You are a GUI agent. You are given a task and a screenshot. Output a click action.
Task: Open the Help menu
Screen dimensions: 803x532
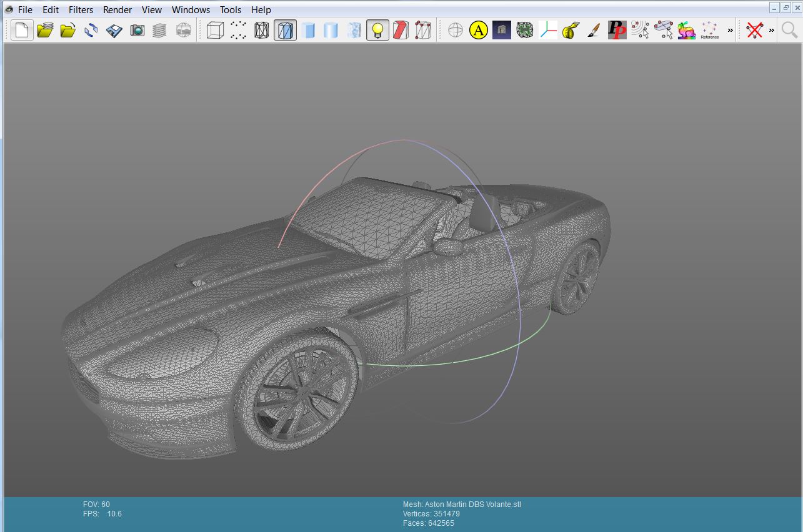point(261,9)
